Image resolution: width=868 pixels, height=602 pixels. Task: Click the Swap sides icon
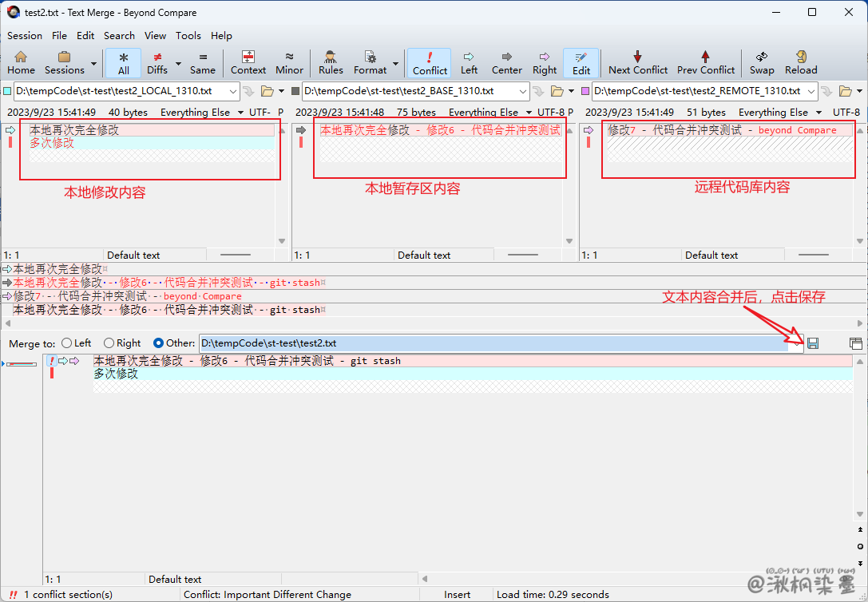click(762, 62)
